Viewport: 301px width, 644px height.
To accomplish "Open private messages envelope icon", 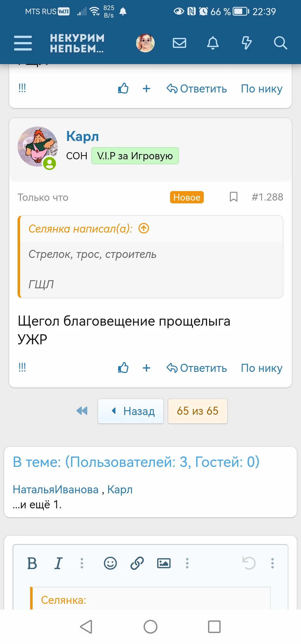I will click(x=179, y=43).
